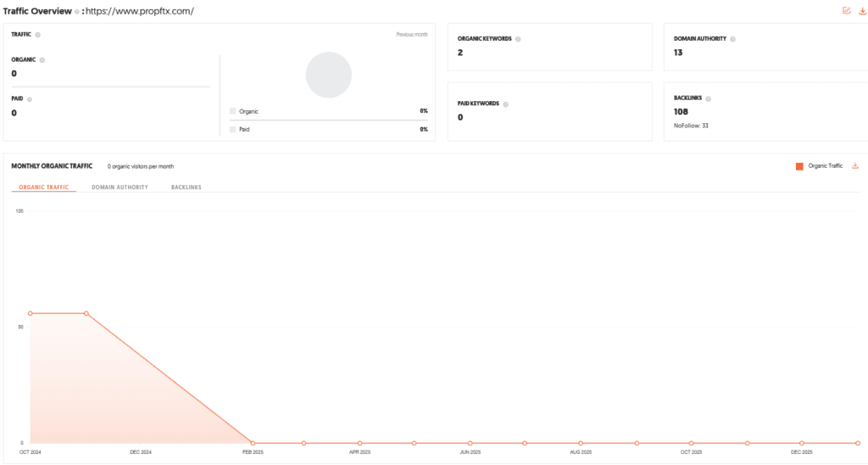
Task: Click the download icon in the page header
Action: coord(862,10)
